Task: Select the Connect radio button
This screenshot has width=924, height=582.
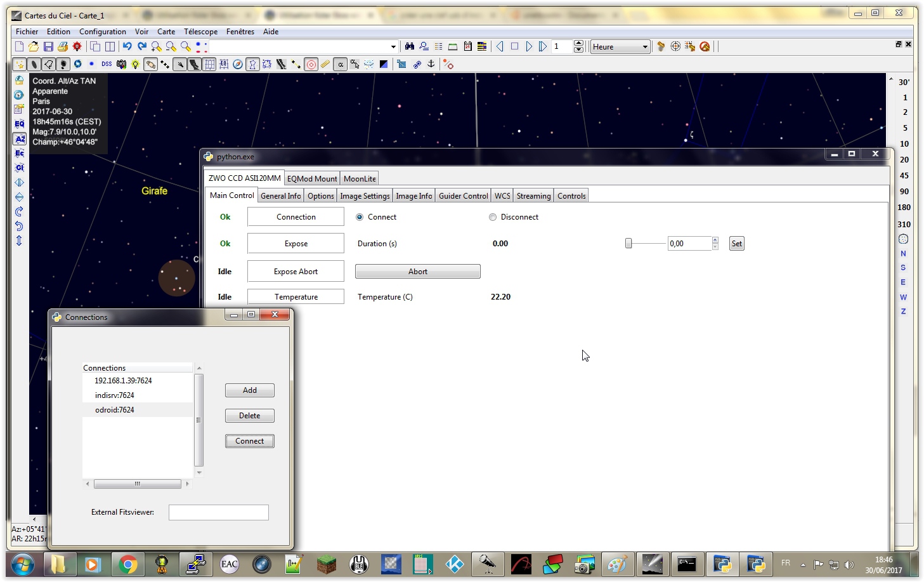Action: click(x=360, y=217)
